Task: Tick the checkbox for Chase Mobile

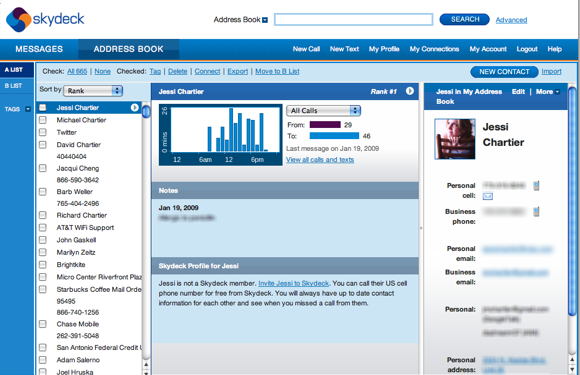Action: (43, 324)
